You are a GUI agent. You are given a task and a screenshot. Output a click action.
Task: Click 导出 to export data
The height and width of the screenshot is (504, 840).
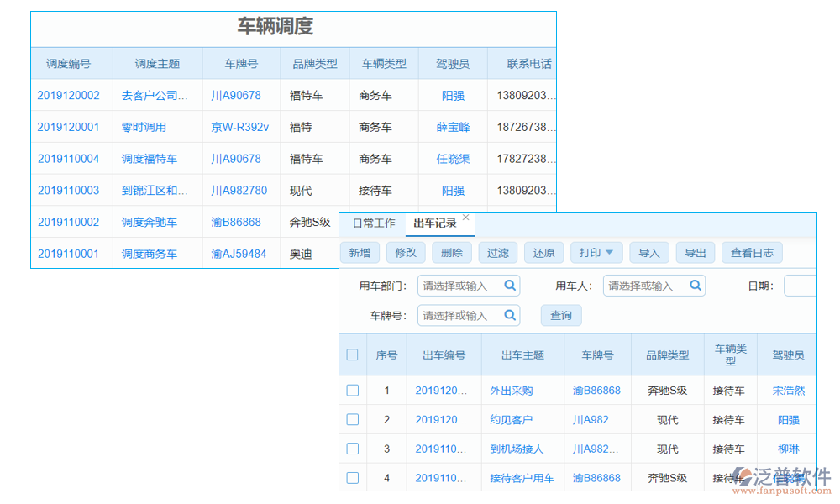pyautogui.click(x=695, y=252)
